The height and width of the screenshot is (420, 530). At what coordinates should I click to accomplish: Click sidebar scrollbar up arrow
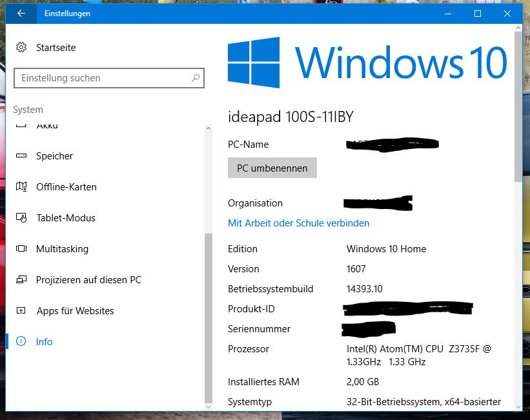point(209,128)
